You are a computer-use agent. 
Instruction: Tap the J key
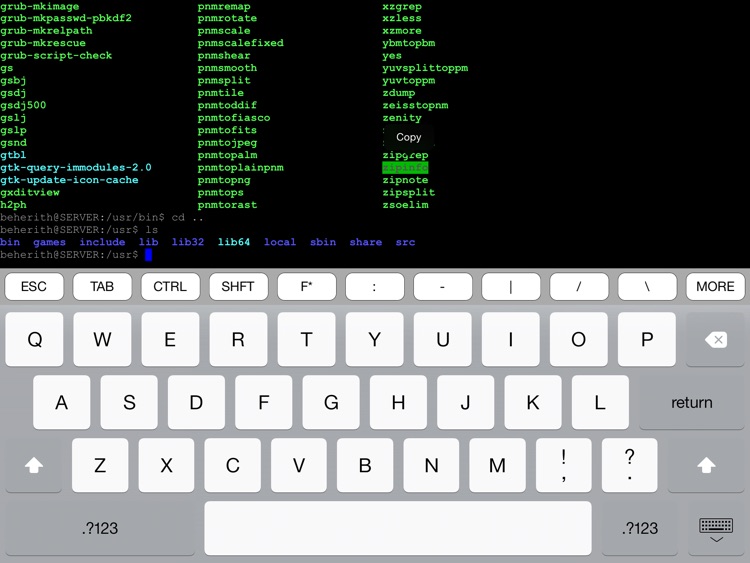click(x=465, y=402)
